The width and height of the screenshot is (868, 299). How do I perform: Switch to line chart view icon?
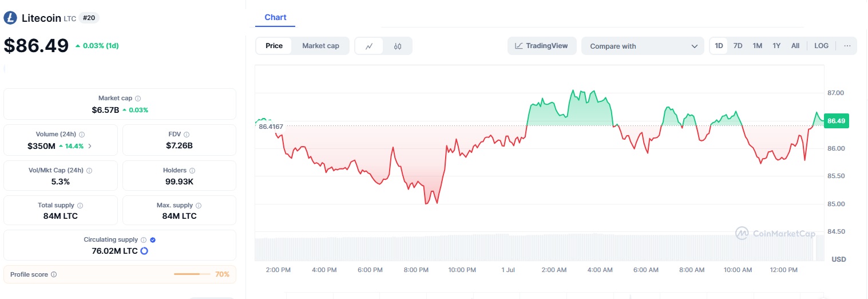pos(370,46)
